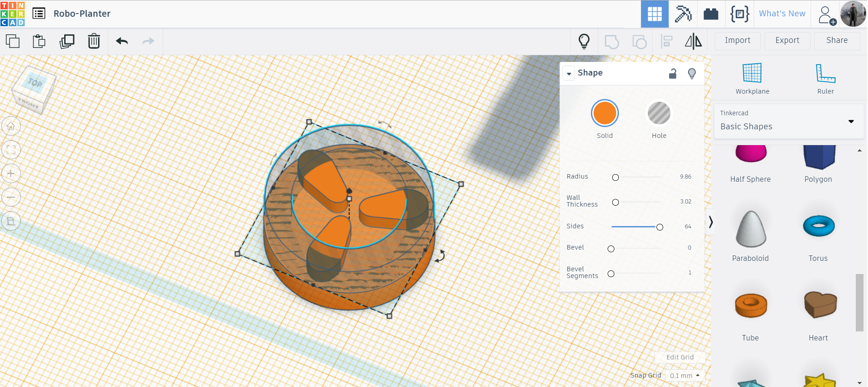Click the Bevel Segments slider handle
The image size is (868, 387).
point(611,274)
